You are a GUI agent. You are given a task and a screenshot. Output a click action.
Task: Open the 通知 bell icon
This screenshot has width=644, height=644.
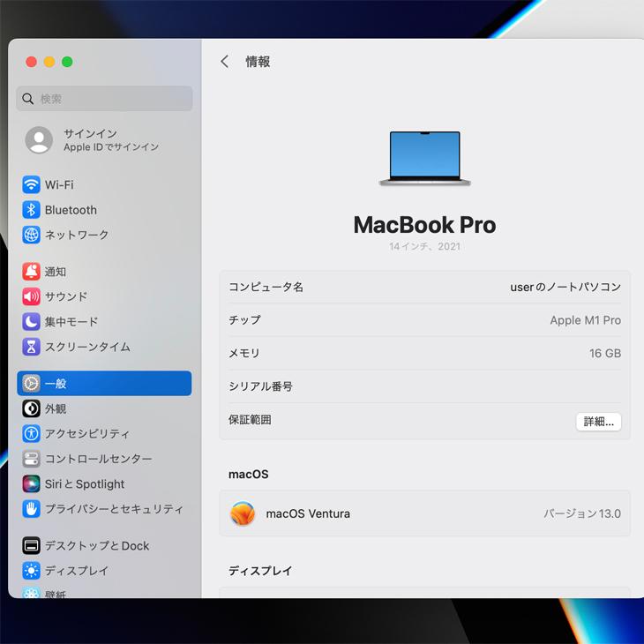pos(31,272)
